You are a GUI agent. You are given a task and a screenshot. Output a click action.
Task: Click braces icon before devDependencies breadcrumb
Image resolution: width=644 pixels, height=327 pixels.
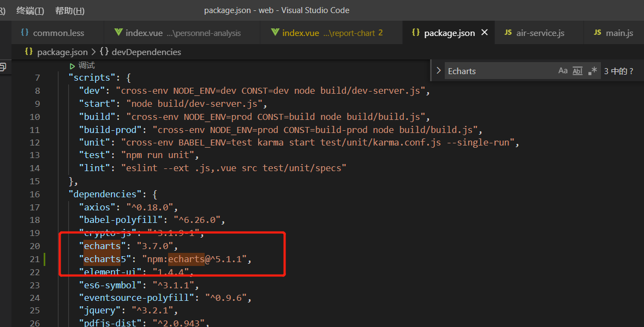[104, 52]
